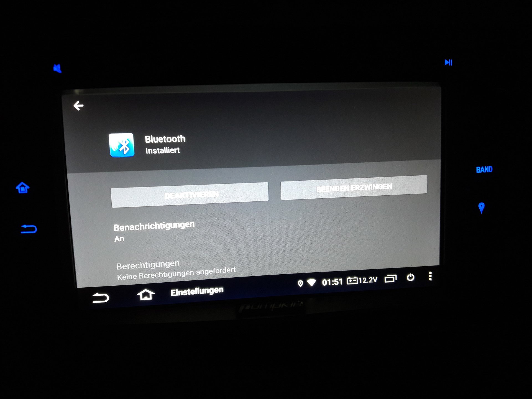Tap Keine Berechtigungen angefordert text
The image size is (532, 399).
(176, 273)
